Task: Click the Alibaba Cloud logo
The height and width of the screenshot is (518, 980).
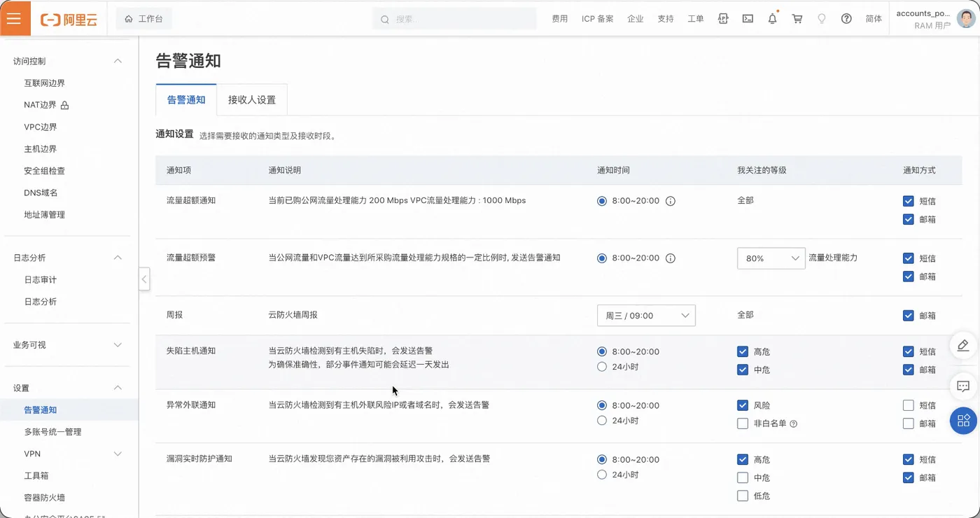Action: tap(69, 20)
